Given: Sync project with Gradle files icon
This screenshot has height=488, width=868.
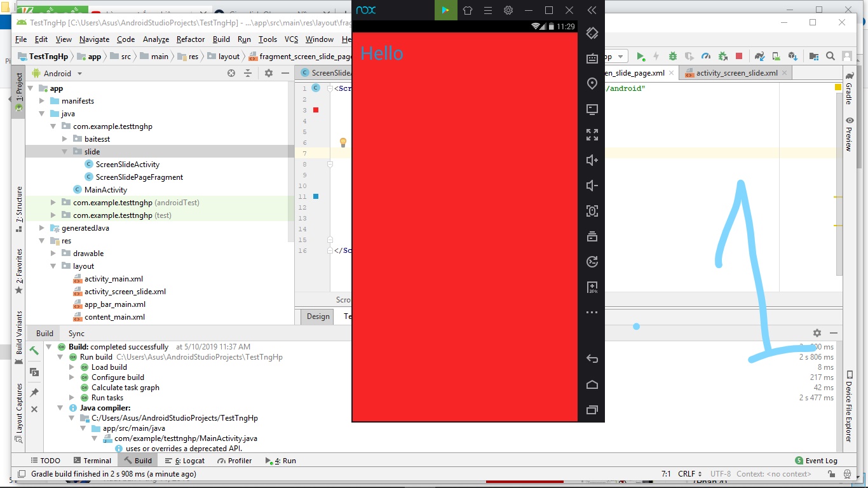Looking at the screenshot, I should 759,57.
